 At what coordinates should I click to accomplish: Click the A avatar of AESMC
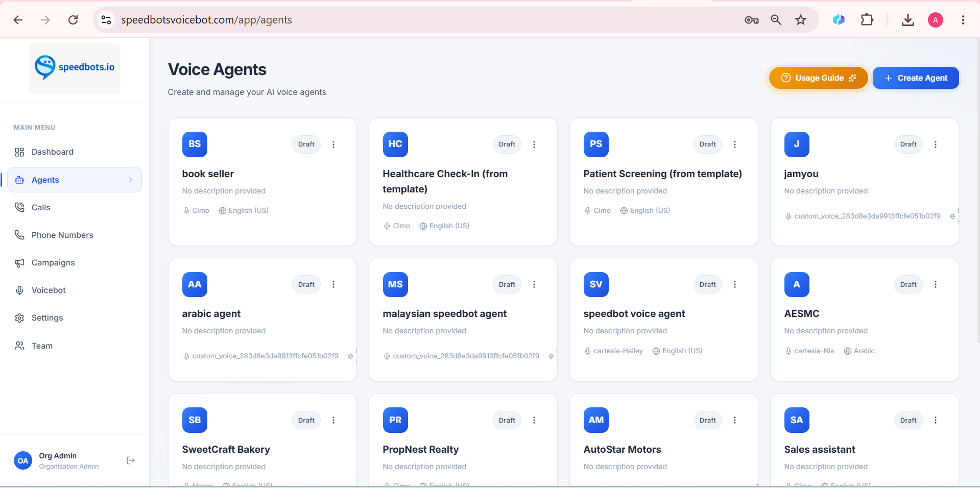pos(797,284)
